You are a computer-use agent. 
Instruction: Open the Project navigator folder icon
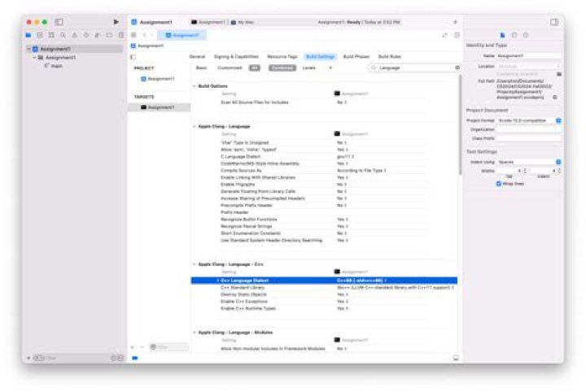click(x=28, y=35)
